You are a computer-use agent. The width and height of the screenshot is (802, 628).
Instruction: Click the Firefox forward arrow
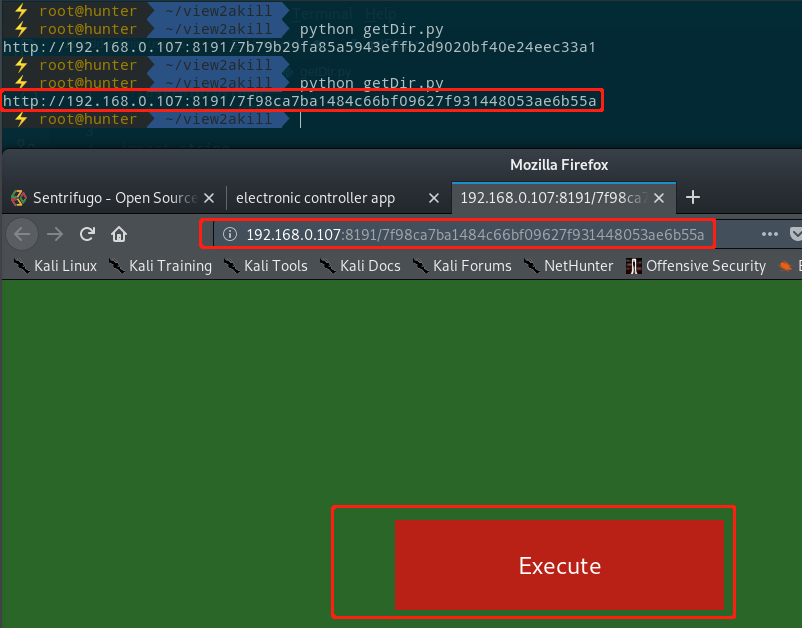(55, 234)
